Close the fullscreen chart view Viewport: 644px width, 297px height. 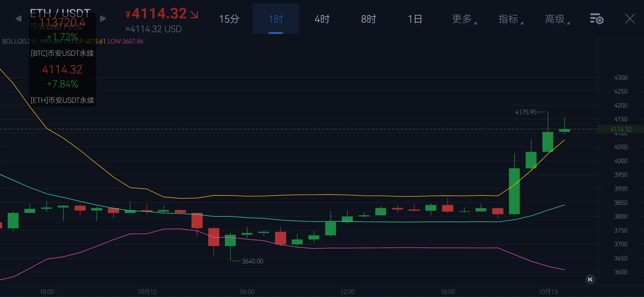click(630, 19)
